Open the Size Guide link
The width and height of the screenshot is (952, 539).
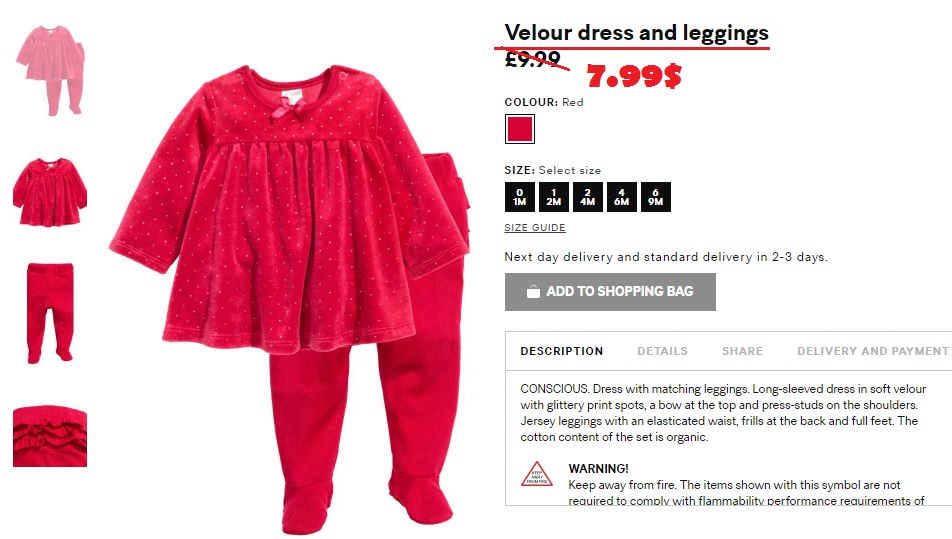535,228
